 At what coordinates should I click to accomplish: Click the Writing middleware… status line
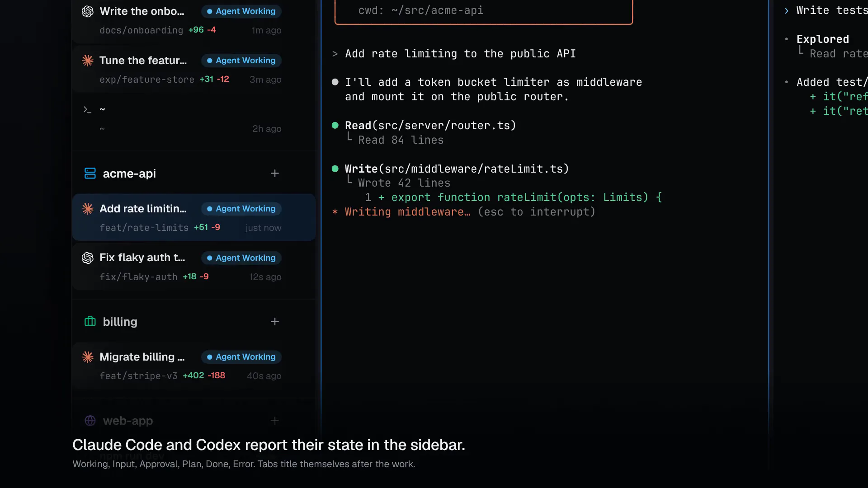(x=407, y=212)
